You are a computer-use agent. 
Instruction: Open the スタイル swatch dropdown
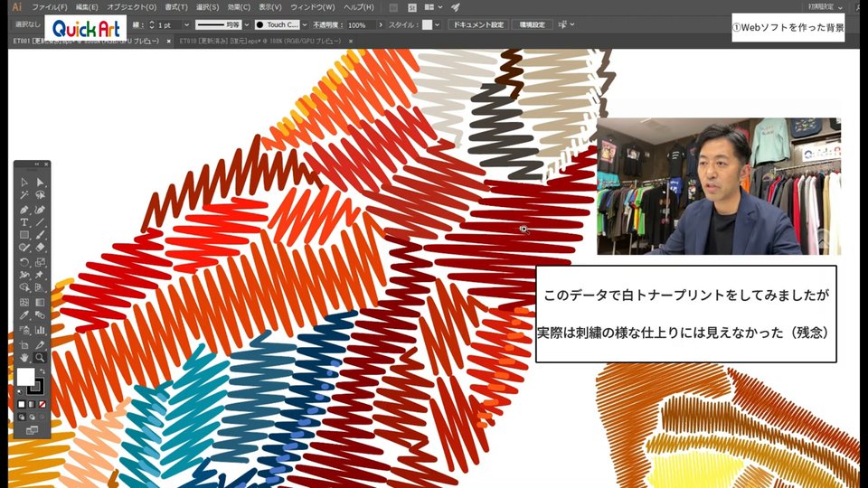438,25
